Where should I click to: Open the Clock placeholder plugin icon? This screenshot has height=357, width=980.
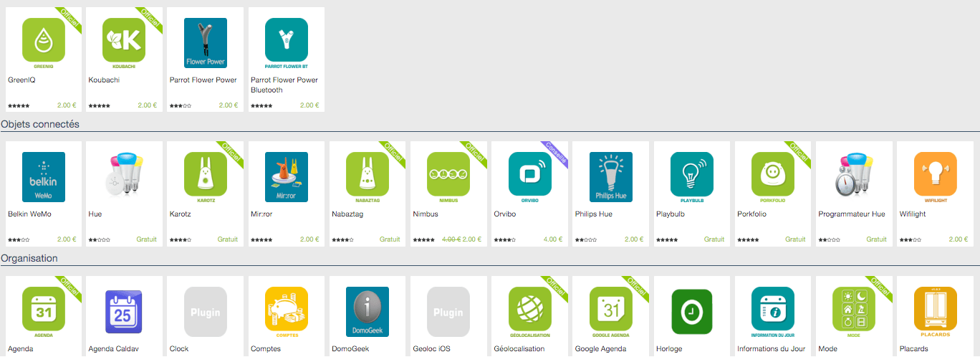pos(206,312)
